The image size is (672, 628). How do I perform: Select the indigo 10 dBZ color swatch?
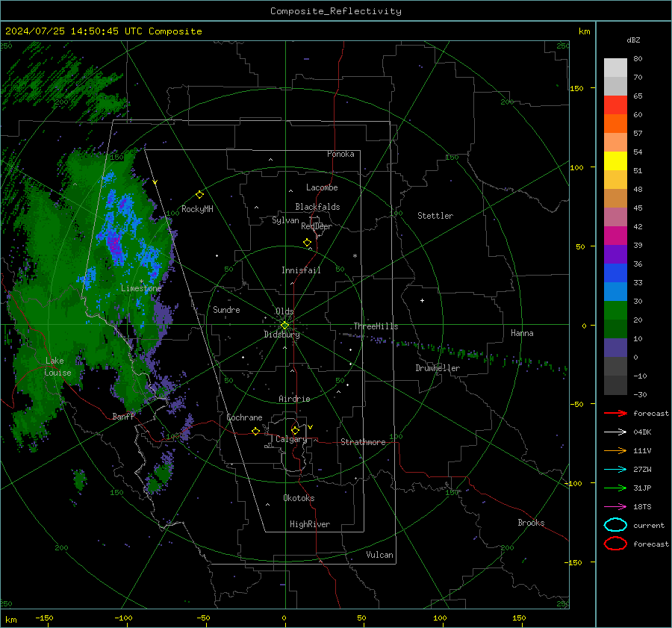(615, 347)
